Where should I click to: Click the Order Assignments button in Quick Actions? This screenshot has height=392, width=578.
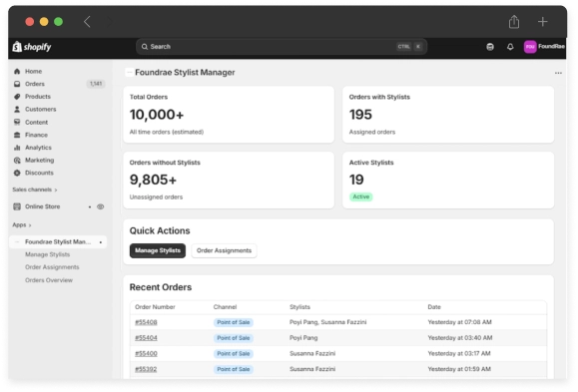point(224,251)
